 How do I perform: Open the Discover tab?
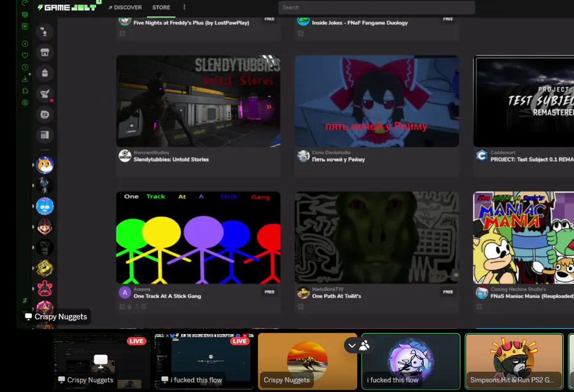[125, 7]
